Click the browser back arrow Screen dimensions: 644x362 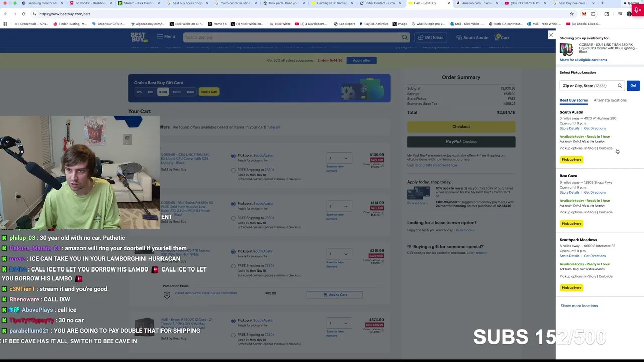coord(5,14)
